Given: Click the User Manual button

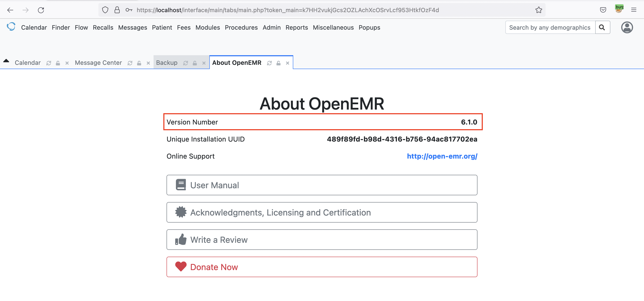Looking at the screenshot, I should 322,185.
